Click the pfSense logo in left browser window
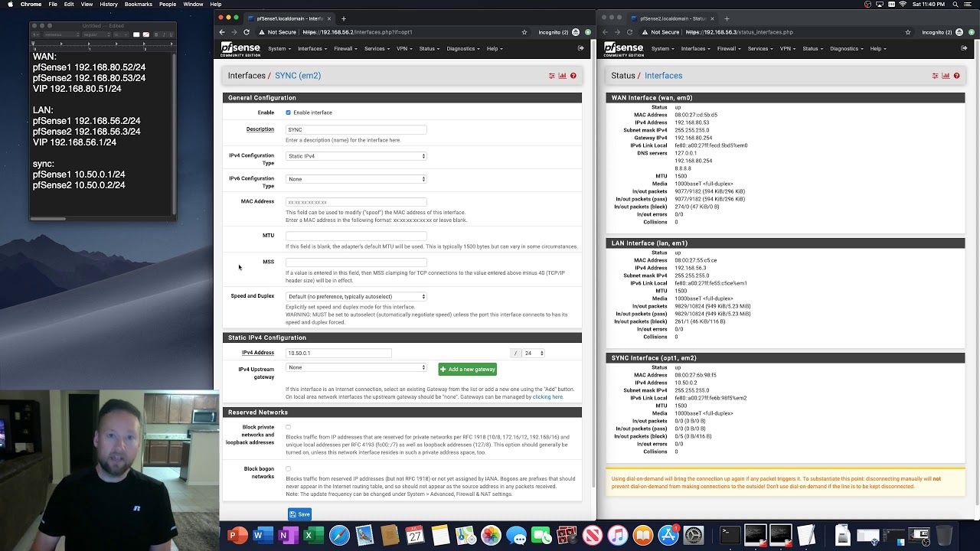This screenshot has height=551, width=980. click(x=240, y=49)
